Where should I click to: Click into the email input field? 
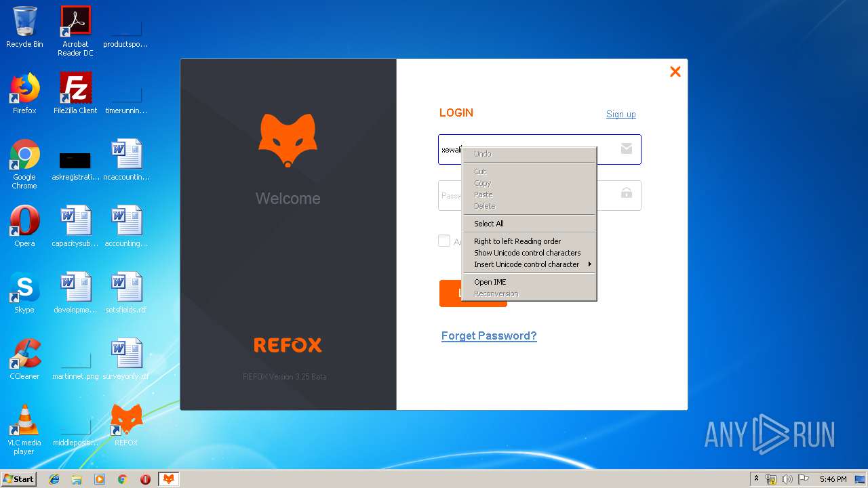[539, 149]
